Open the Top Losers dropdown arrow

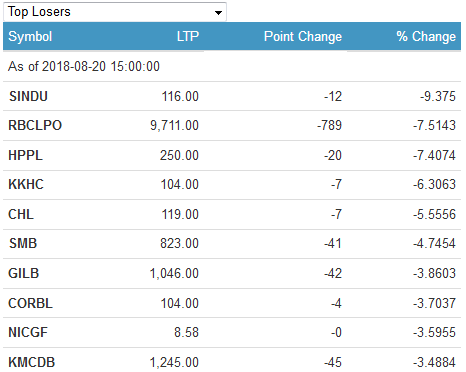218,13
